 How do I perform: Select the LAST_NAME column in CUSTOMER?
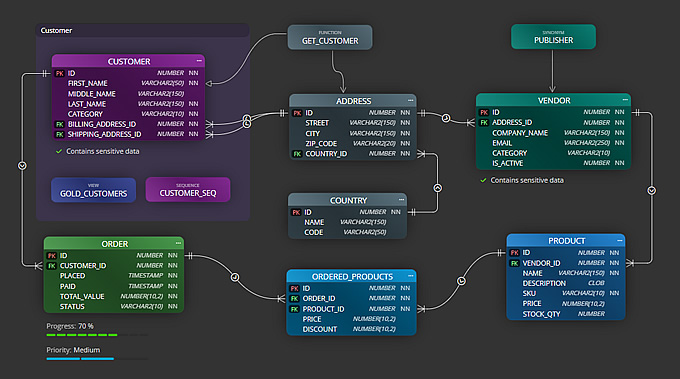pyautogui.click(x=128, y=104)
